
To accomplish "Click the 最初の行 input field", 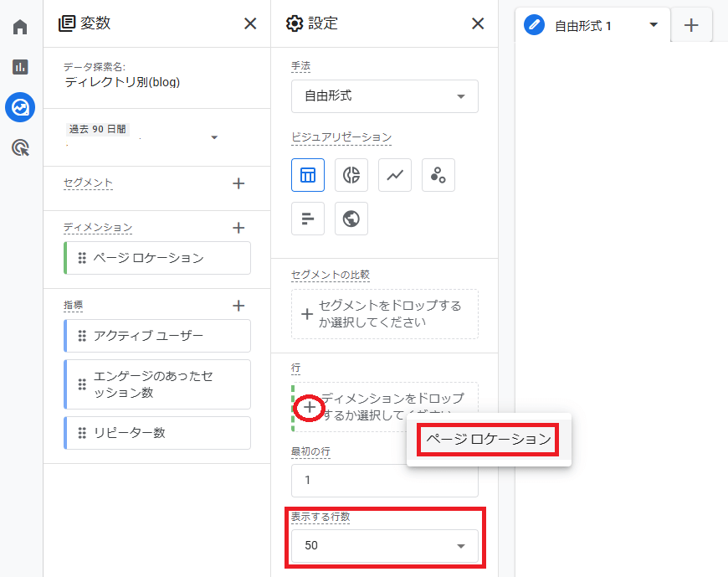I will (x=385, y=481).
